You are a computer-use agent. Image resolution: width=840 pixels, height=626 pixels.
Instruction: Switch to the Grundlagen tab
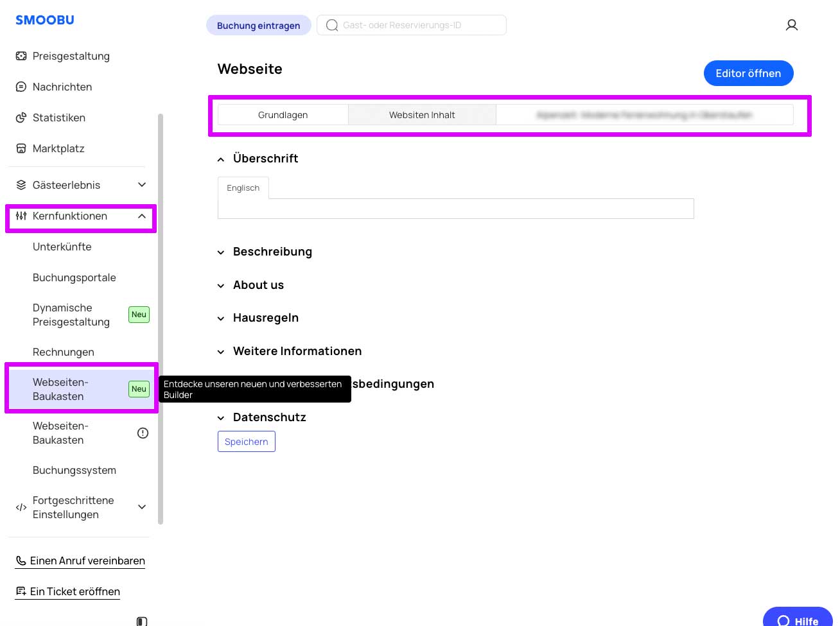click(283, 114)
